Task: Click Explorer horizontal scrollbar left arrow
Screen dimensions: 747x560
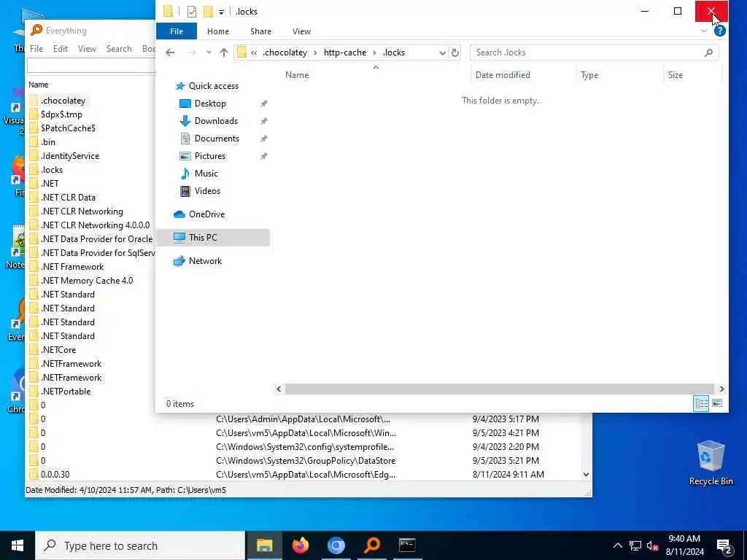Action: pyautogui.click(x=279, y=389)
